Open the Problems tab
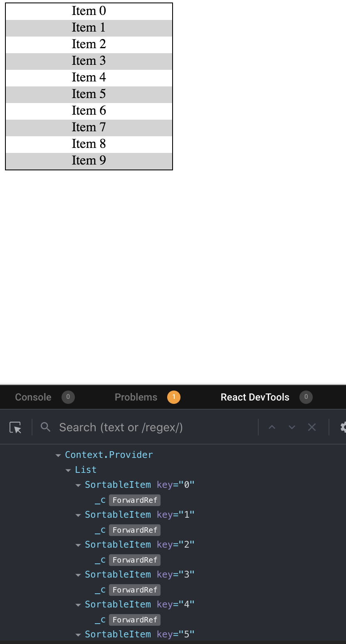The height and width of the screenshot is (644, 346). [x=136, y=397]
